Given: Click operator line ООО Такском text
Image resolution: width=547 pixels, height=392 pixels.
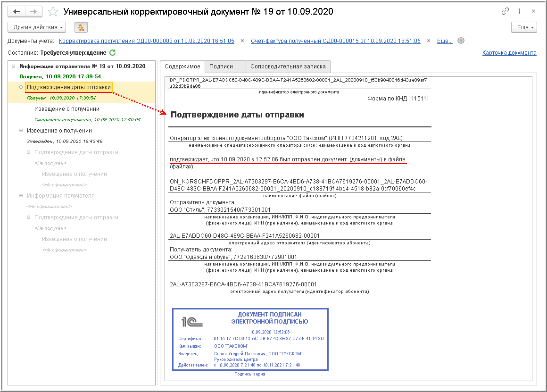Looking at the screenshot, I should point(286,138).
